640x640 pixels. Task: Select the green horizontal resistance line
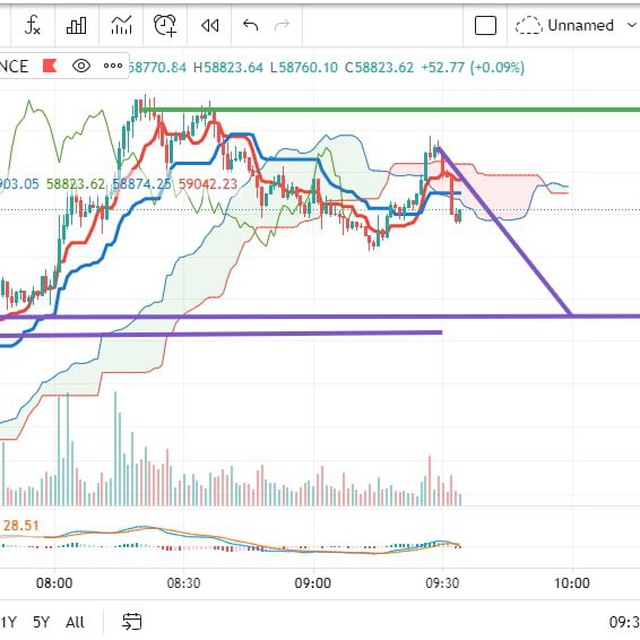(x=390, y=110)
